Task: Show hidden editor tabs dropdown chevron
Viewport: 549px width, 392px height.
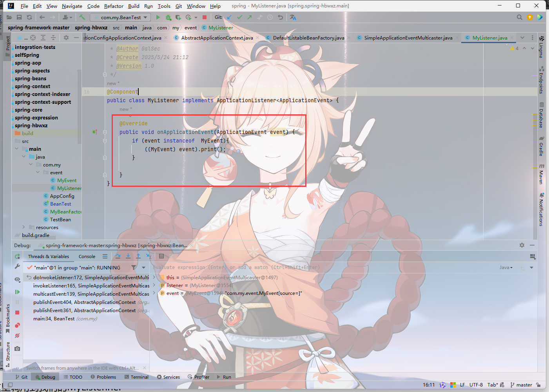Action: [x=522, y=38]
